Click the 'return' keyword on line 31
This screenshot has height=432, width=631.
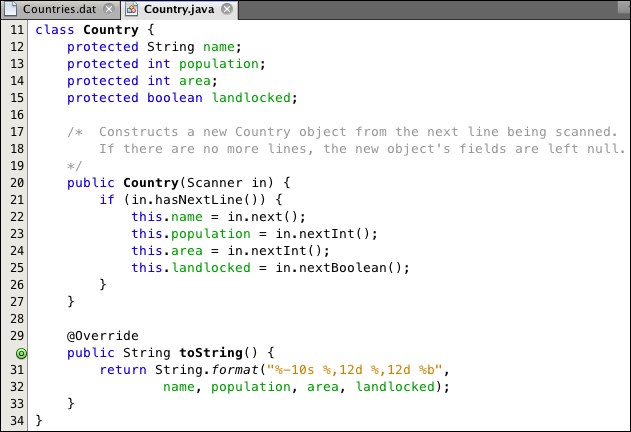click(123, 370)
